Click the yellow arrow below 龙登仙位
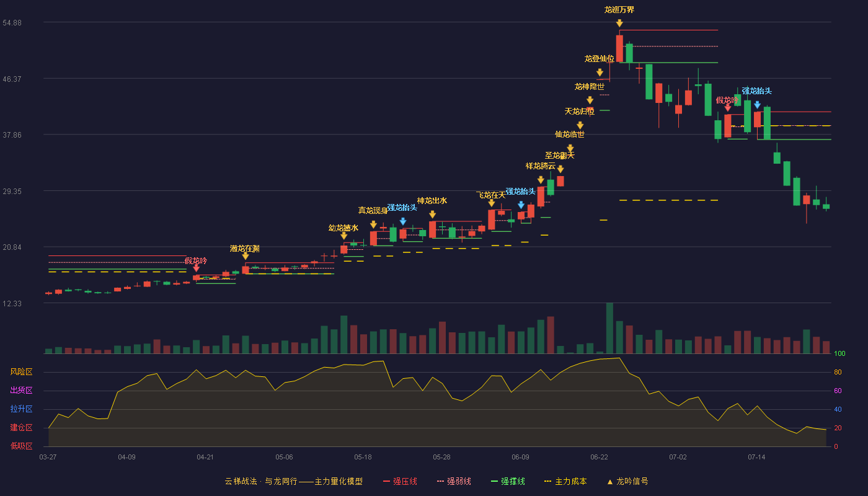This screenshot has width=868, height=496. point(600,73)
